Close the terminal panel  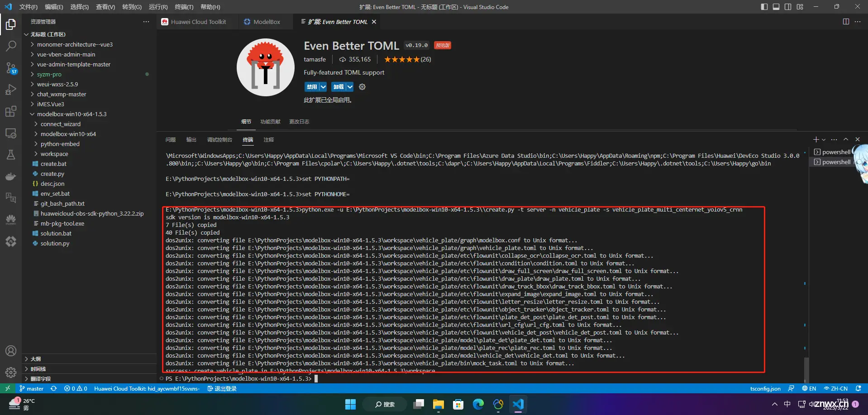[858, 139]
